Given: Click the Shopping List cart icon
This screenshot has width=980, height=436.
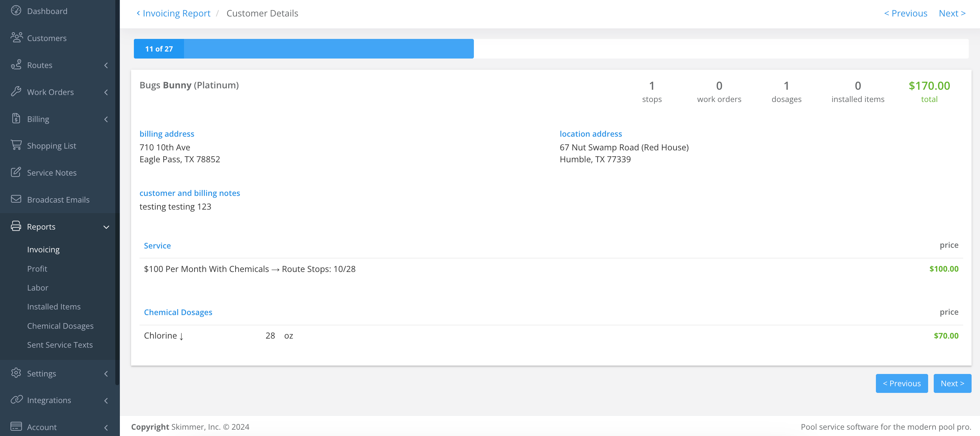Looking at the screenshot, I should 16,145.
